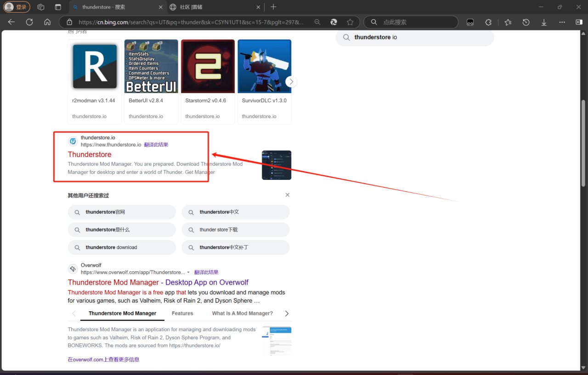Open 在overwolf.com上查看更多信息 link
The width and height of the screenshot is (588, 375).
coord(103,359)
